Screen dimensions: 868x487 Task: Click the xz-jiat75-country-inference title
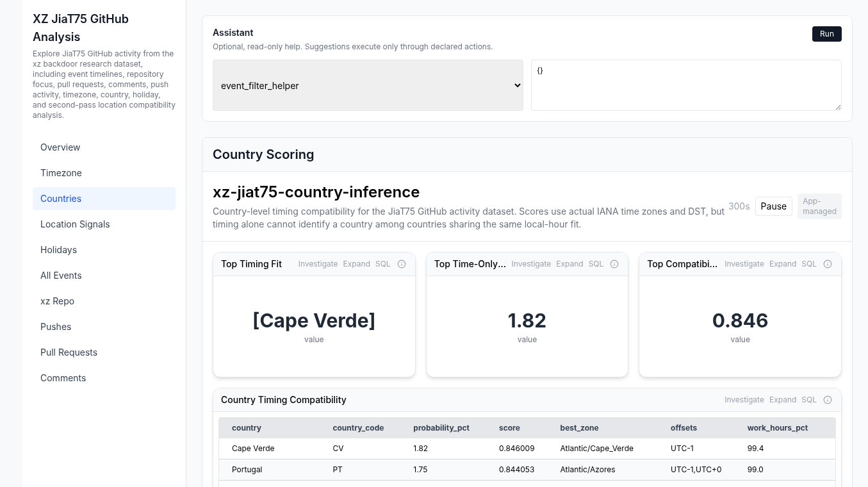(316, 192)
